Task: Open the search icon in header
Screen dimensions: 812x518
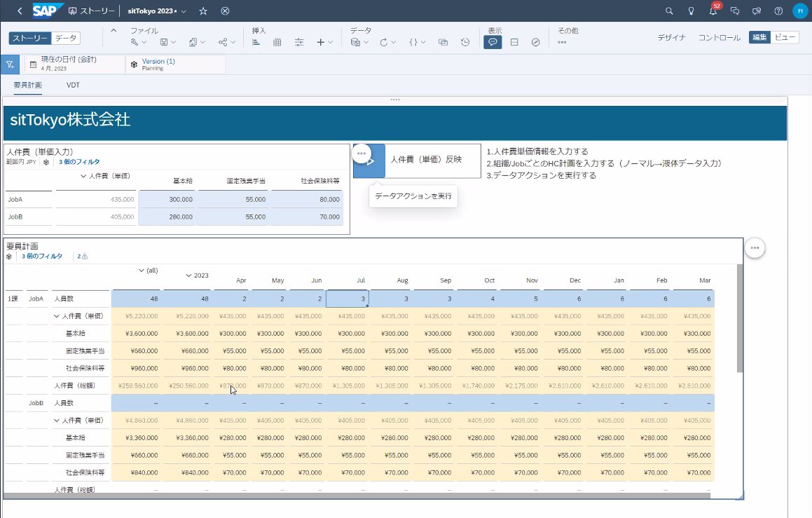Action: point(669,11)
